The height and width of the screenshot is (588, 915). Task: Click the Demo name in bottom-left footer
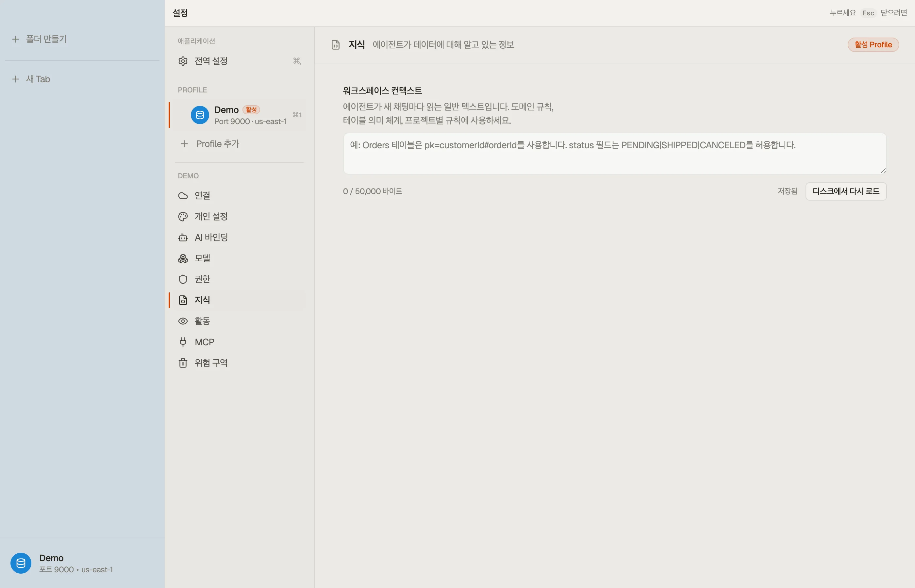click(52, 558)
